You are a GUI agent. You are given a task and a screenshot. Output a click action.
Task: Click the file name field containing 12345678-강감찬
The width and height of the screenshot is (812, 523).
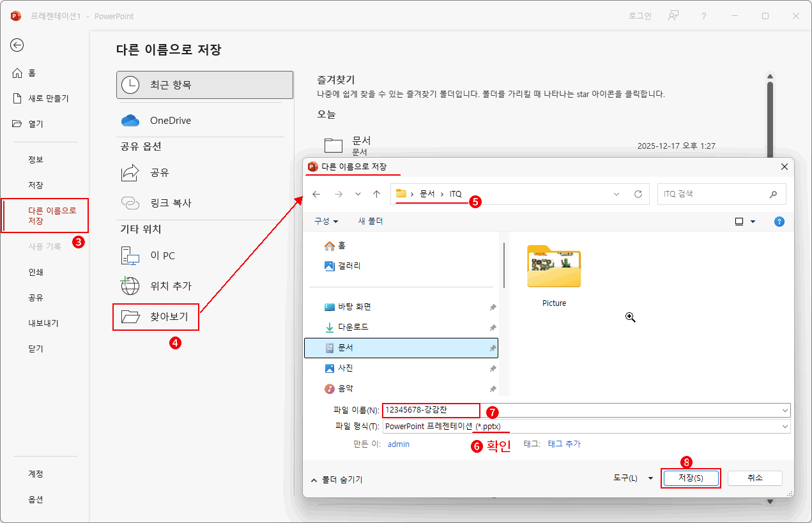(432, 410)
